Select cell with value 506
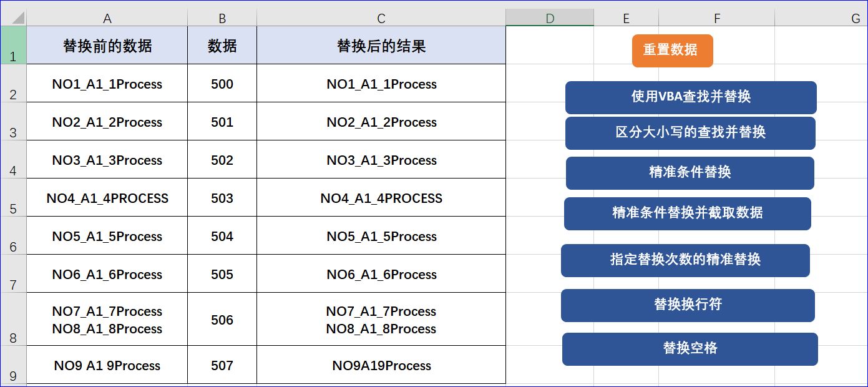This screenshot has width=868, height=387. click(x=222, y=319)
